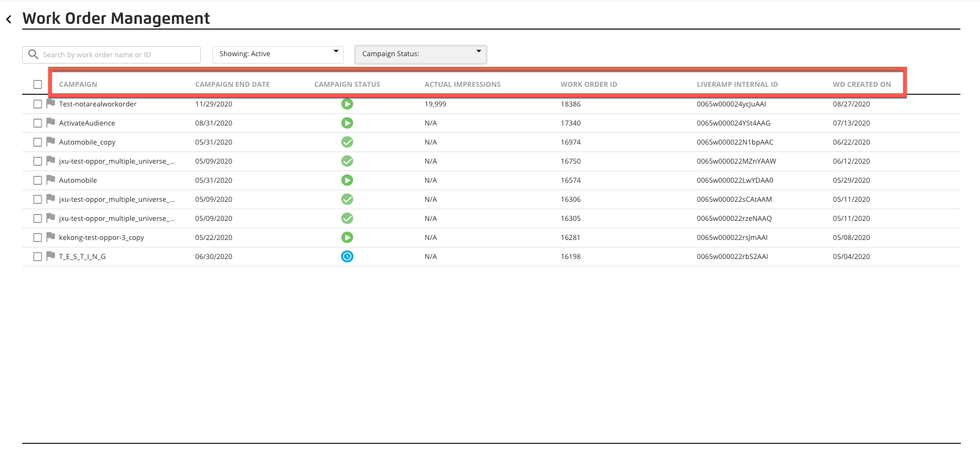This screenshot has height=464, width=980.
Task: Check the checkbox for work order 16305
Action: point(38,219)
